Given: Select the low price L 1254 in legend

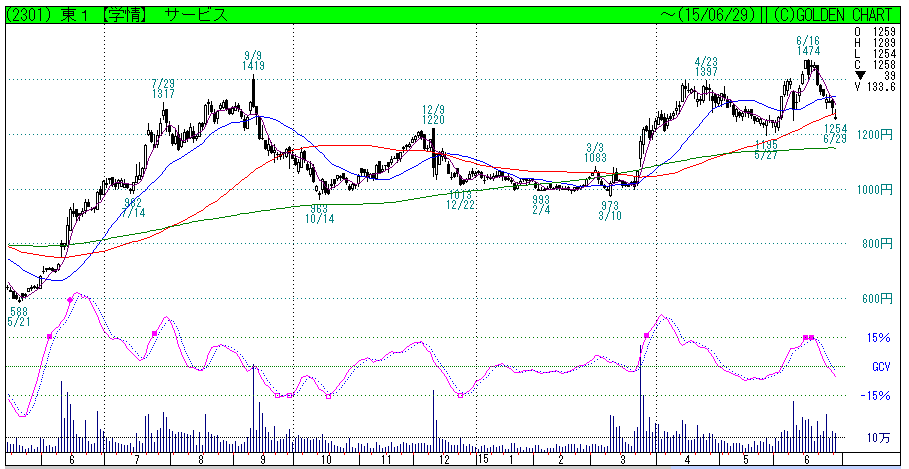Looking at the screenshot, I should coord(875,53).
